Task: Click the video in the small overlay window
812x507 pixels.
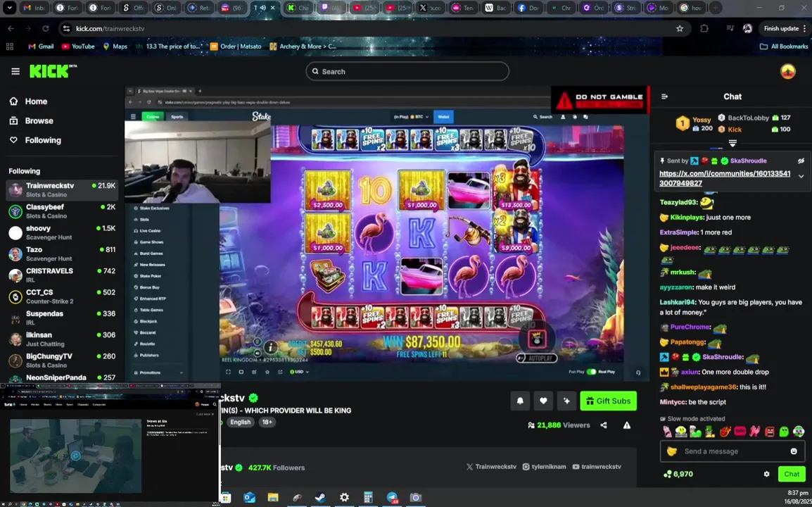Action: click(x=75, y=456)
